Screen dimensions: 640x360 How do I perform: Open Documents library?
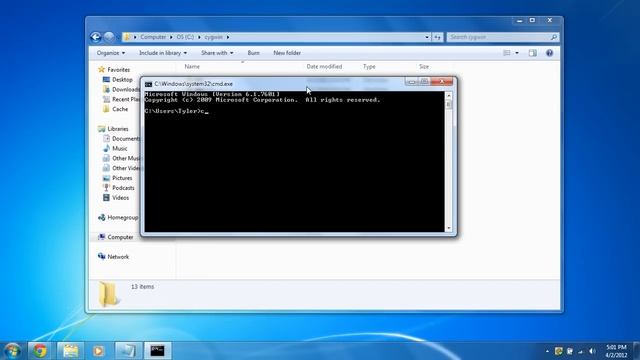(121, 139)
